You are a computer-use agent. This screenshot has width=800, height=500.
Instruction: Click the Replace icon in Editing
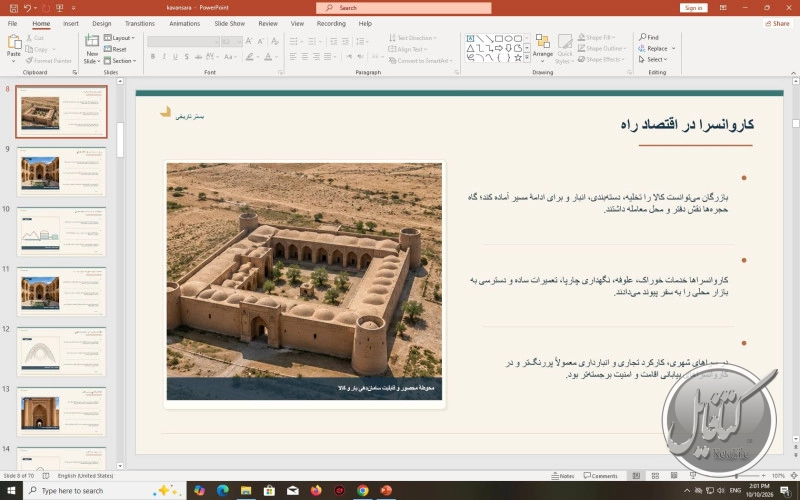[642, 48]
